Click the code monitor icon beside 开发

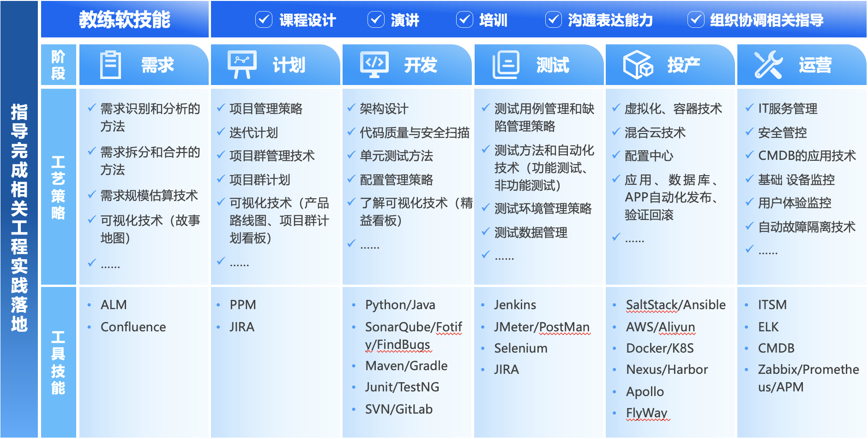374,65
